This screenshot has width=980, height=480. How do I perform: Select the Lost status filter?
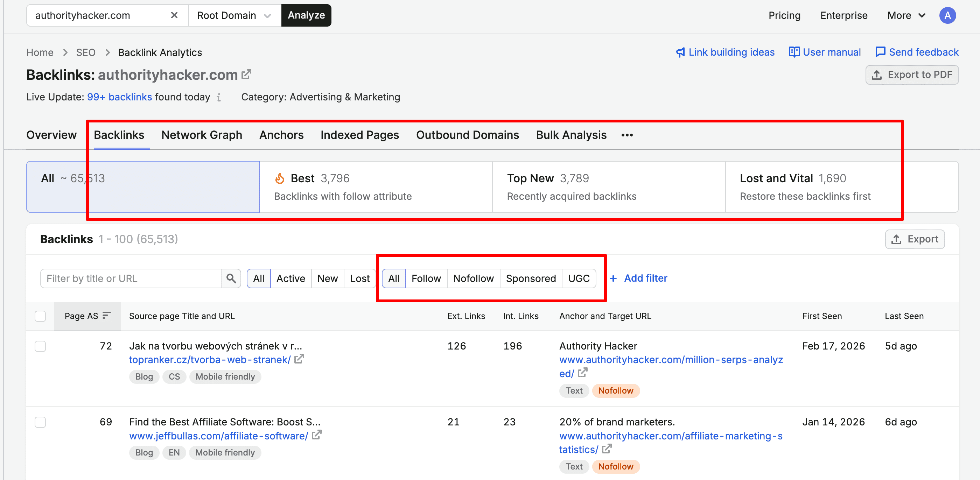(359, 278)
